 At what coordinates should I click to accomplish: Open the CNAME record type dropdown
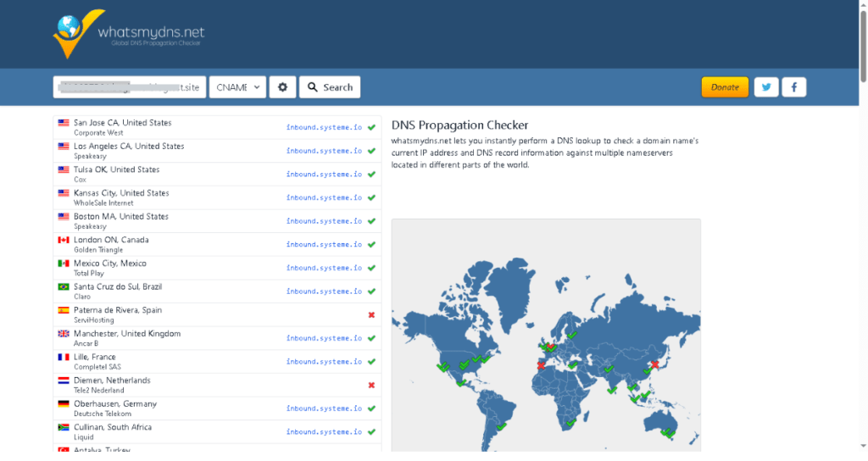click(237, 87)
